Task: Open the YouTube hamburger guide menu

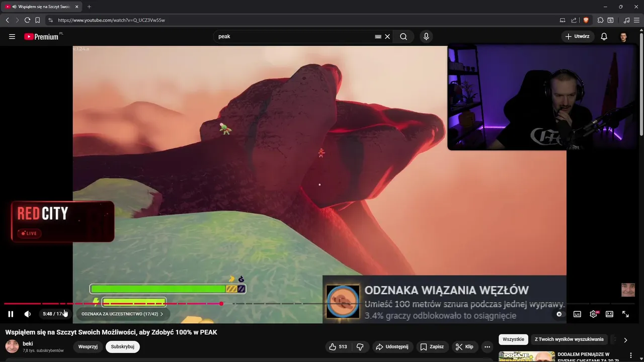Action: click(x=12, y=36)
